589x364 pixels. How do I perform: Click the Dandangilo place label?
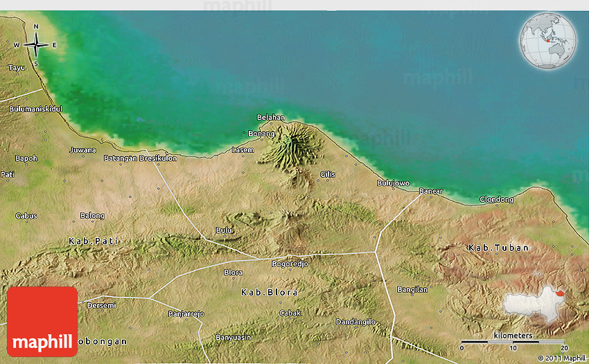[355, 322]
